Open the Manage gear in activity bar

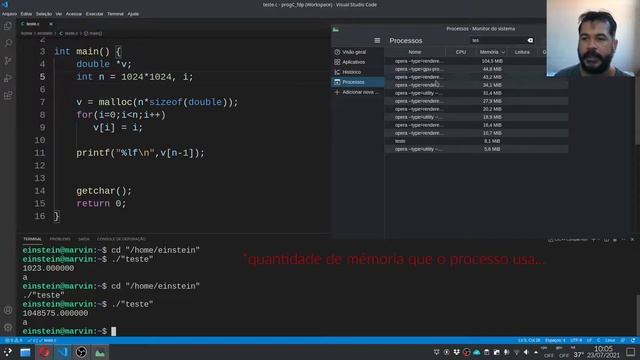8,327
